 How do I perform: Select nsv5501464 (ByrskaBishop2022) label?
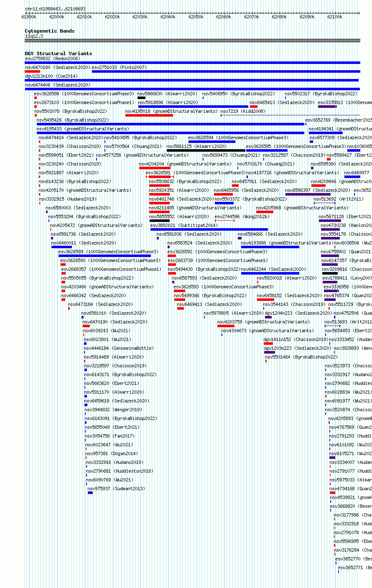301,357
